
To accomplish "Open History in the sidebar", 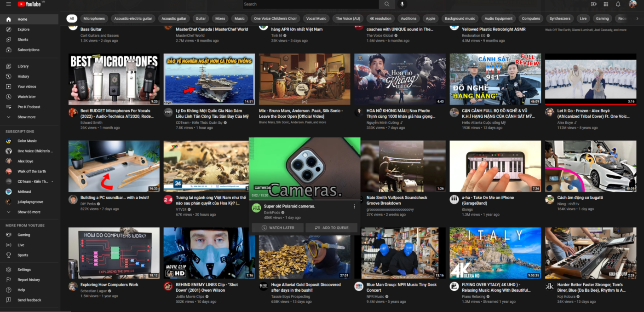I will pos(29,76).
